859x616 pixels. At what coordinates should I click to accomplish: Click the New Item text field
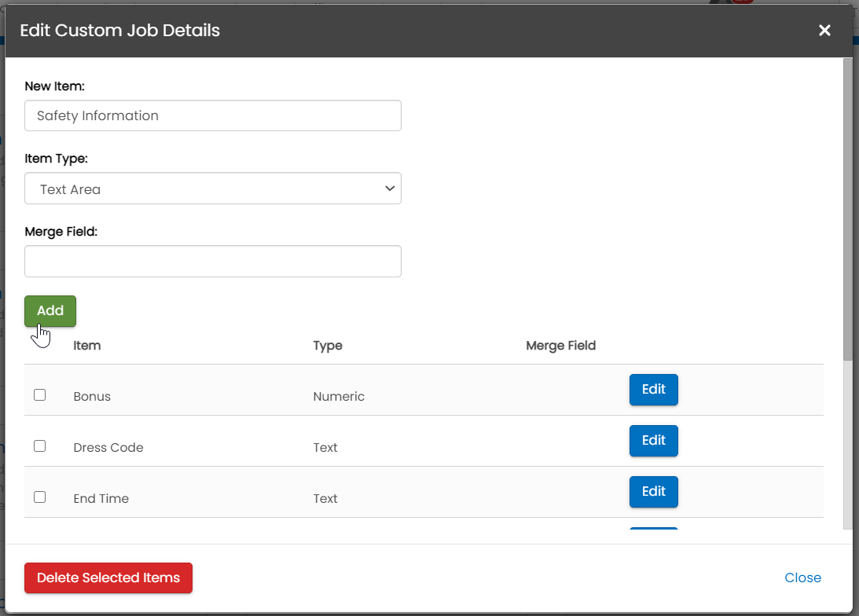212,115
